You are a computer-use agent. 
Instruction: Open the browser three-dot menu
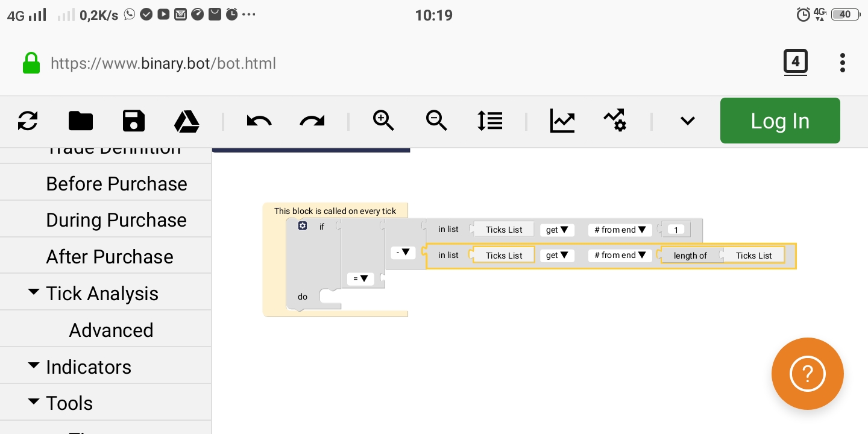(x=843, y=63)
